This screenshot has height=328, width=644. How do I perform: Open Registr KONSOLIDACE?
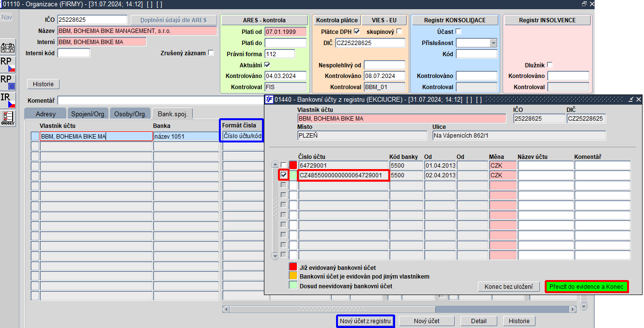455,20
